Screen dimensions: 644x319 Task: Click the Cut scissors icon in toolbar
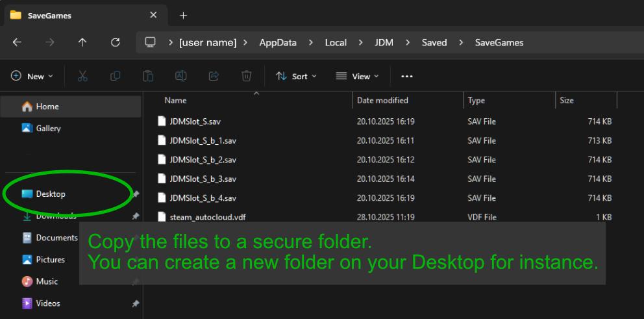(82, 76)
